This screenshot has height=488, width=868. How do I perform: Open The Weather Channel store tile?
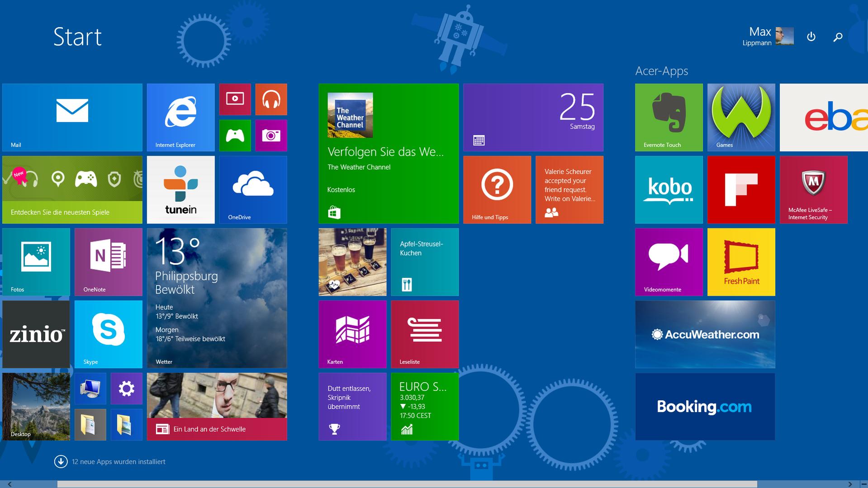(389, 154)
